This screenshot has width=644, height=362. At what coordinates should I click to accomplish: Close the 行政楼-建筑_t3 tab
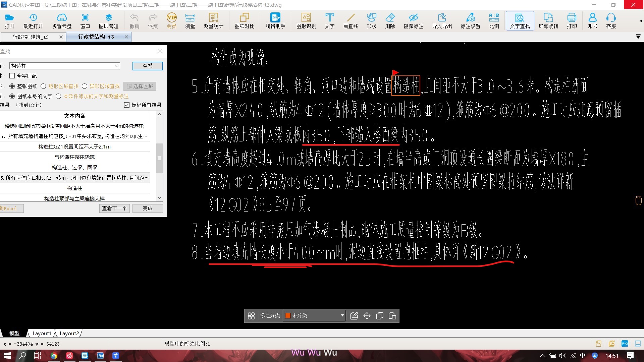[x=61, y=37]
